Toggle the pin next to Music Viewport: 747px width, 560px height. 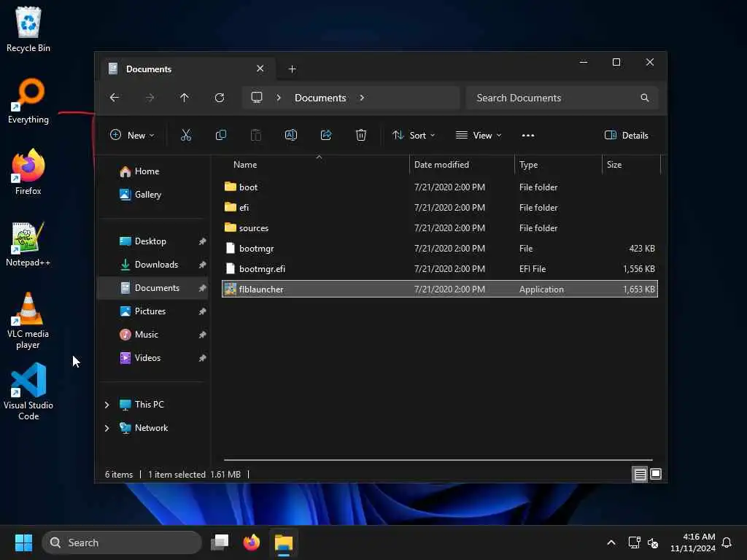202,335
